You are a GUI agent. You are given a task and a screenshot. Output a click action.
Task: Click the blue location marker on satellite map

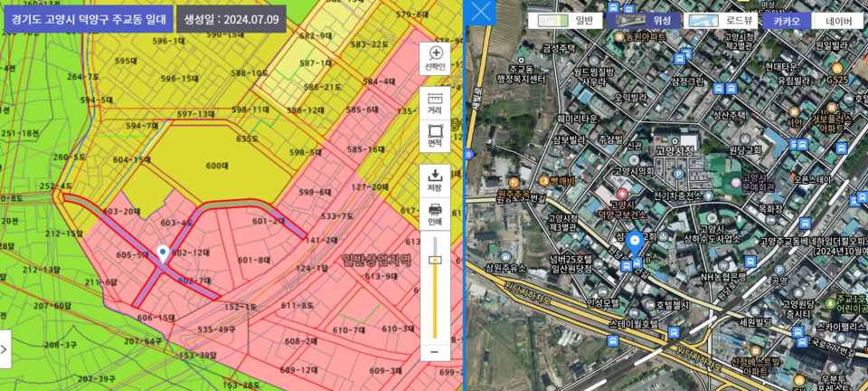tap(635, 243)
